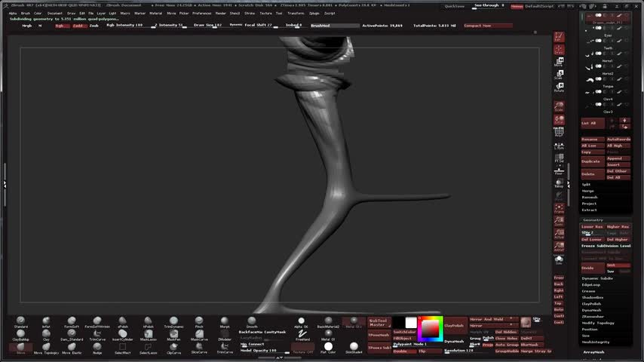Click the ClayPolish button
The image size is (644, 362).
point(455,326)
